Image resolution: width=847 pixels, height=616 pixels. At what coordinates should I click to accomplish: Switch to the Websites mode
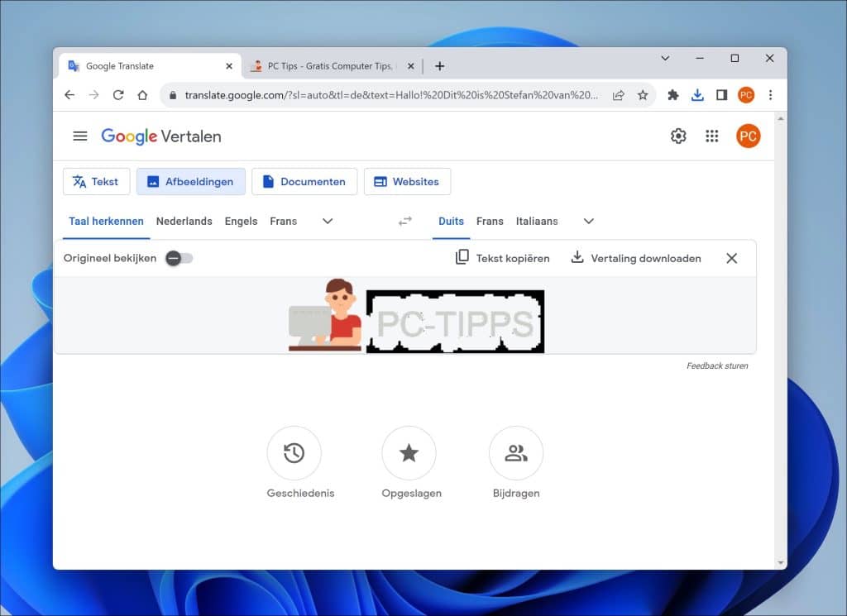click(407, 181)
